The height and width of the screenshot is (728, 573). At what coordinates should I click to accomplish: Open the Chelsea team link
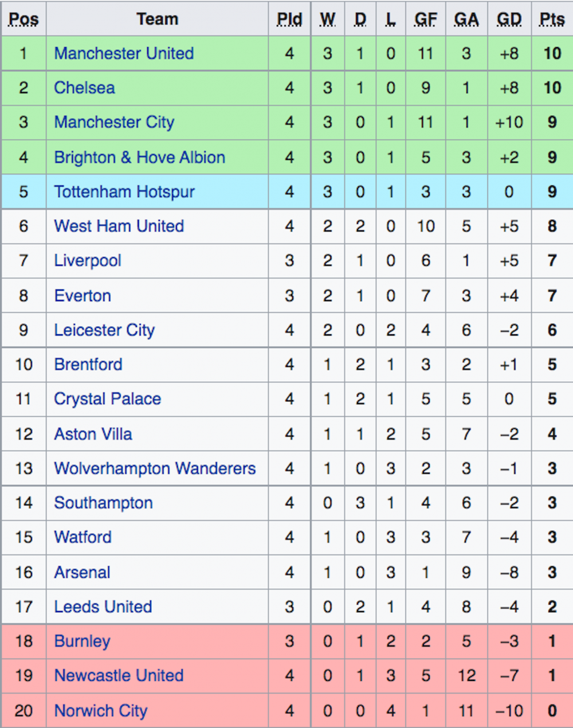pyautogui.click(x=84, y=88)
